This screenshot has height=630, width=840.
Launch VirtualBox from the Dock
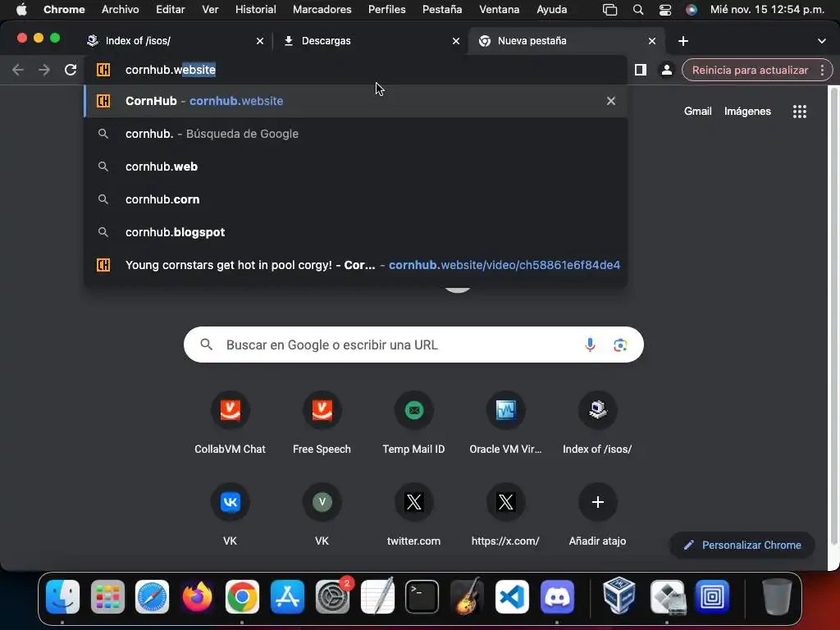coord(619,596)
